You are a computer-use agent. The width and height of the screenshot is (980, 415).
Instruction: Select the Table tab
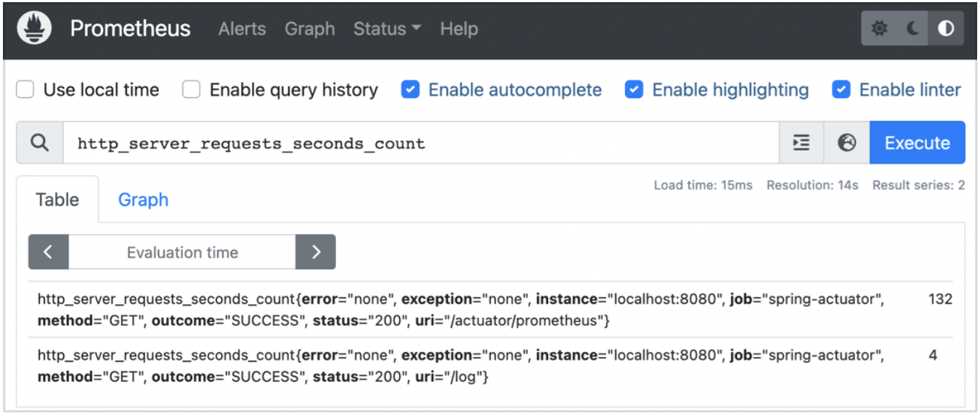coord(57,200)
